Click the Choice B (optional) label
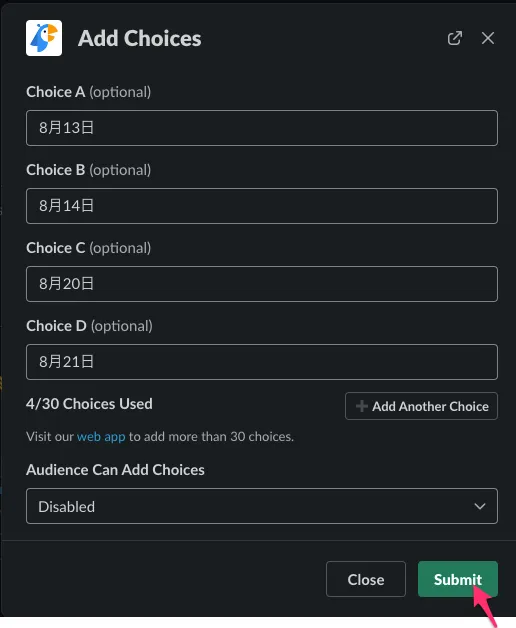 tap(89, 170)
